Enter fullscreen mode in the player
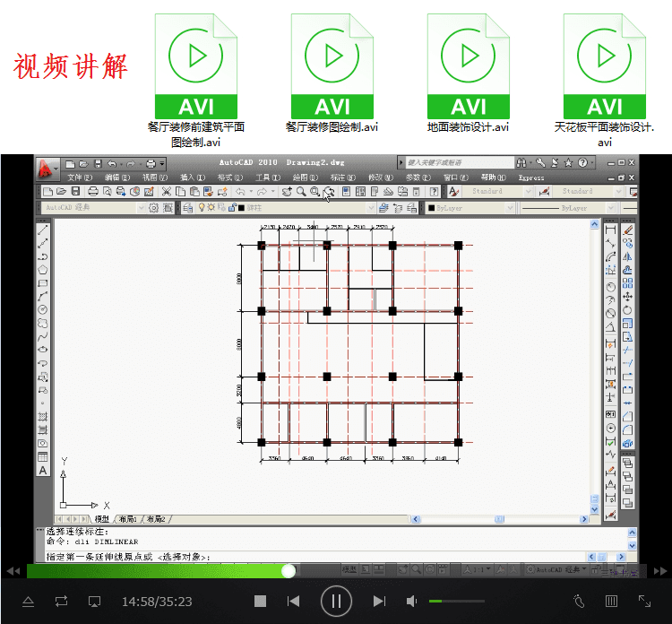Image resolution: width=672 pixels, height=624 pixels. pyautogui.click(x=644, y=602)
